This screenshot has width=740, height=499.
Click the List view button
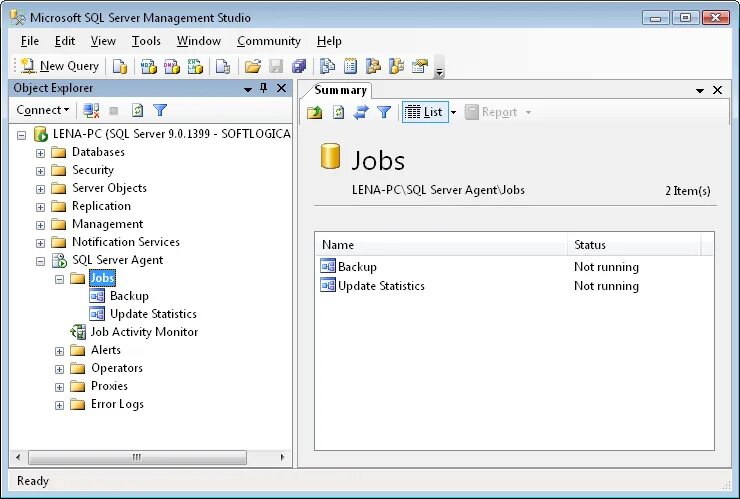point(424,112)
